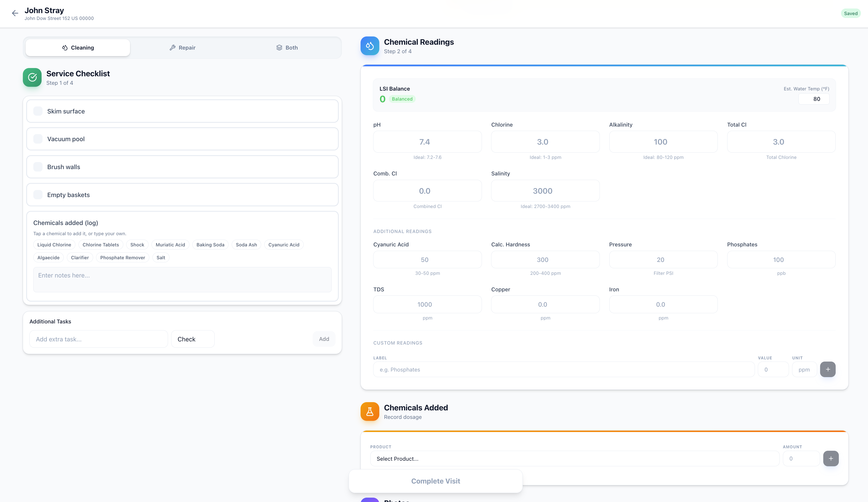Click the wrench icon on Repair tab

click(x=173, y=48)
